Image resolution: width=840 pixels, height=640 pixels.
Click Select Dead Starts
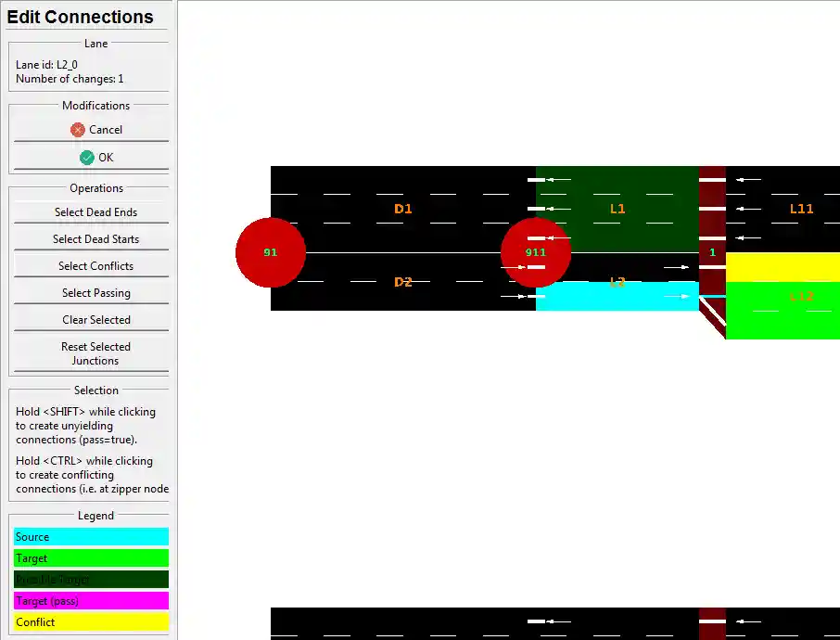tap(91, 239)
